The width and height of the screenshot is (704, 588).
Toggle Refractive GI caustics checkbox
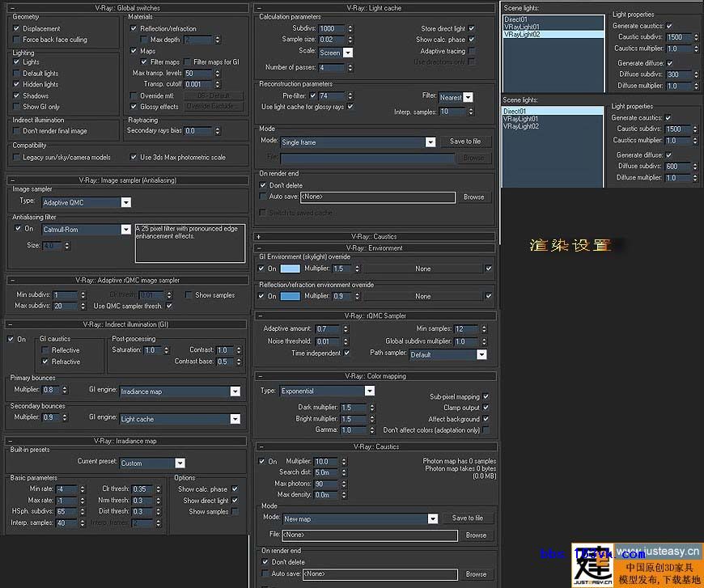coord(45,362)
